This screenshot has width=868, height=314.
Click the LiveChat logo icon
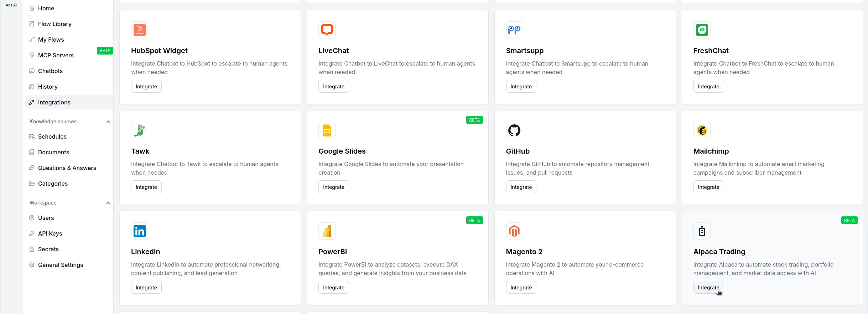pos(327,30)
